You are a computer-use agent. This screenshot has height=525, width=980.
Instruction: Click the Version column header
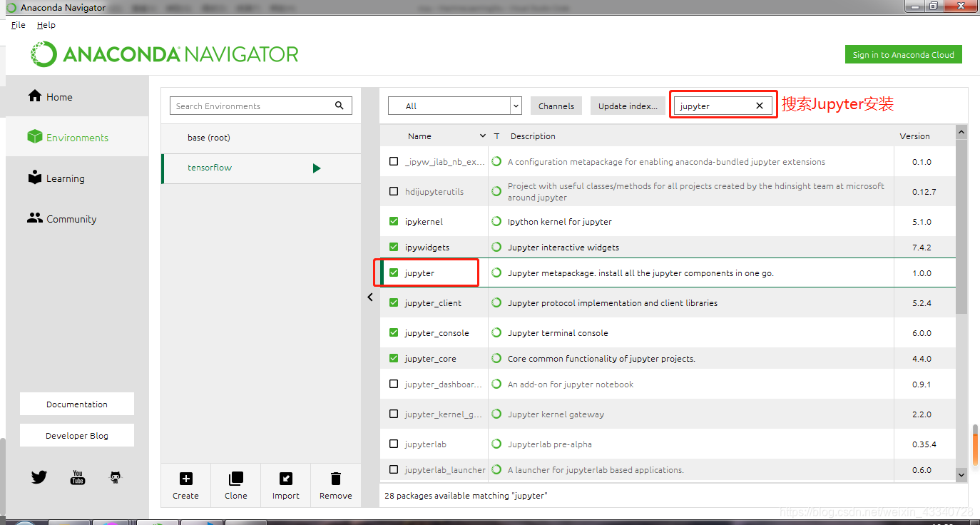click(914, 136)
